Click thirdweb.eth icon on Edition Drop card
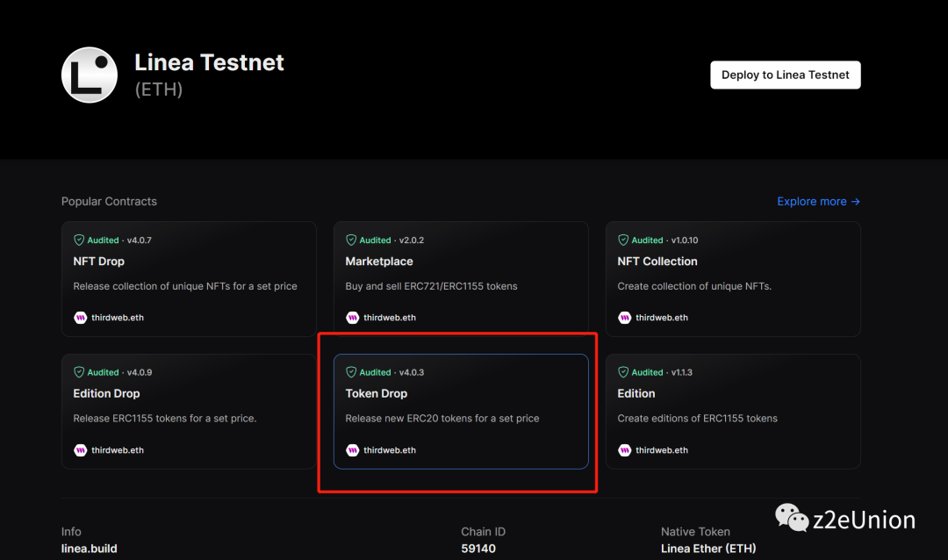Image resolution: width=948 pixels, height=560 pixels. tap(80, 450)
